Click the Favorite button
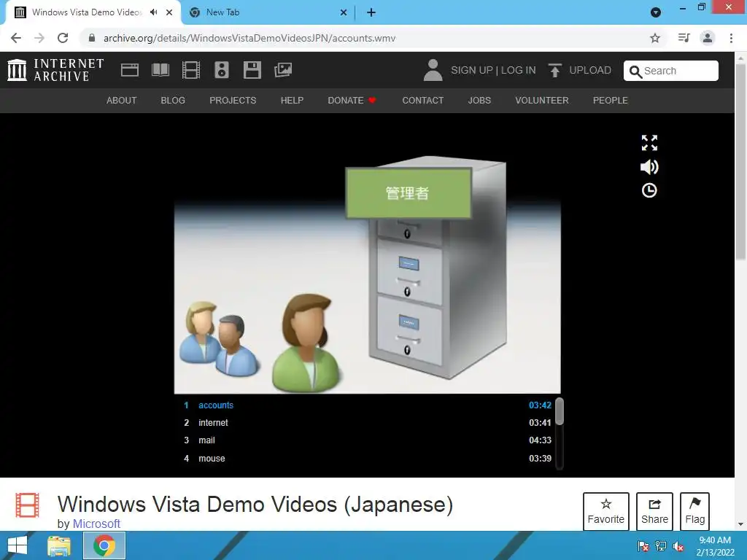Image resolution: width=747 pixels, height=560 pixels. coord(606,511)
